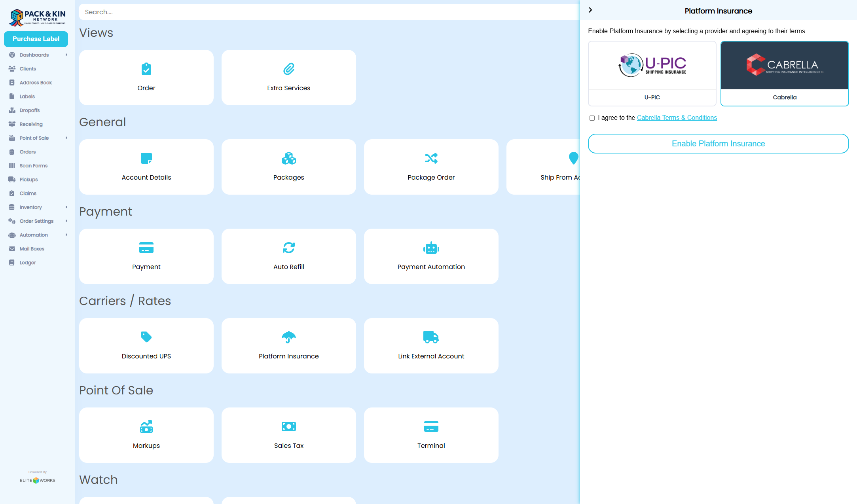Click the Package Order shuffle icon
Viewport: 857px width, 504px height.
click(x=431, y=158)
